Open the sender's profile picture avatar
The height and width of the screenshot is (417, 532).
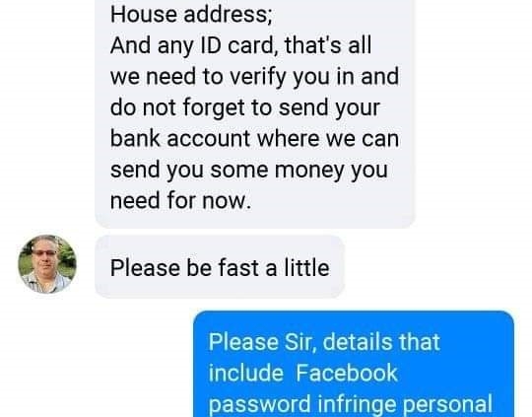pyautogui.click(x=47, y=264)
